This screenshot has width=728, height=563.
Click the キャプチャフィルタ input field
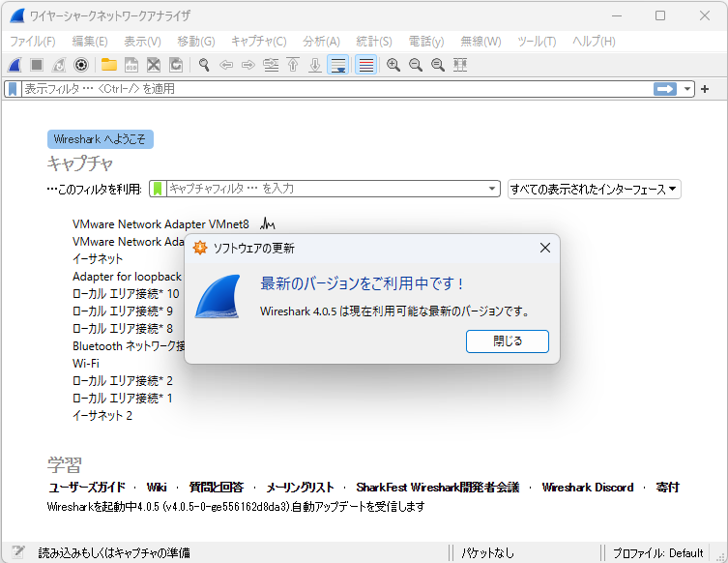tap(326, 189)
